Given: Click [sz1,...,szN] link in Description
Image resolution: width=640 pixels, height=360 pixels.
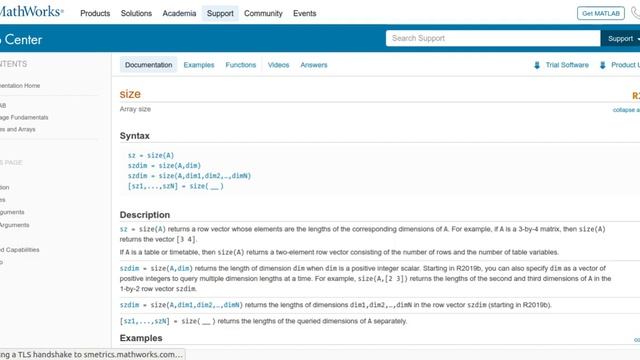Looking at the screenshot, I should pyautogui.click(x=144, y=321).
